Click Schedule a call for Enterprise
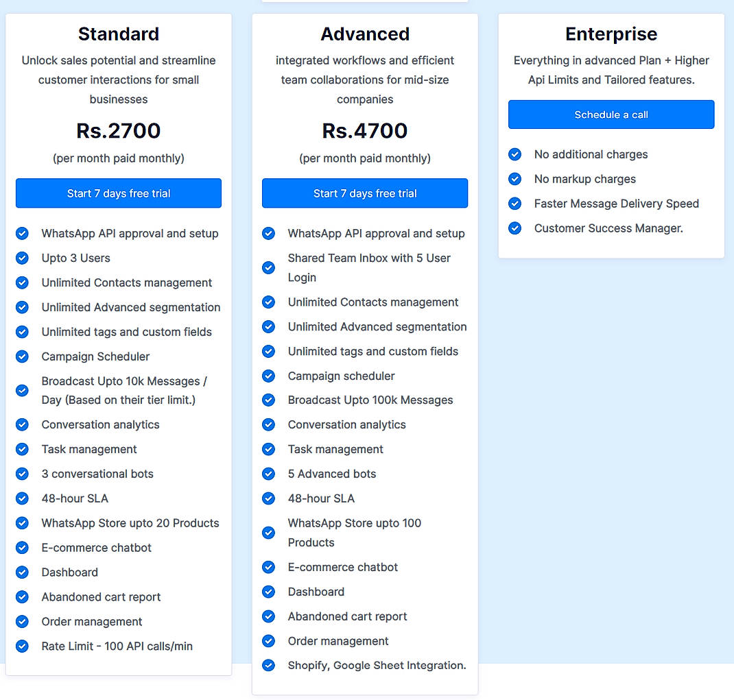The width and height of the screenshot is (734, 700). [x=611, y=114]
